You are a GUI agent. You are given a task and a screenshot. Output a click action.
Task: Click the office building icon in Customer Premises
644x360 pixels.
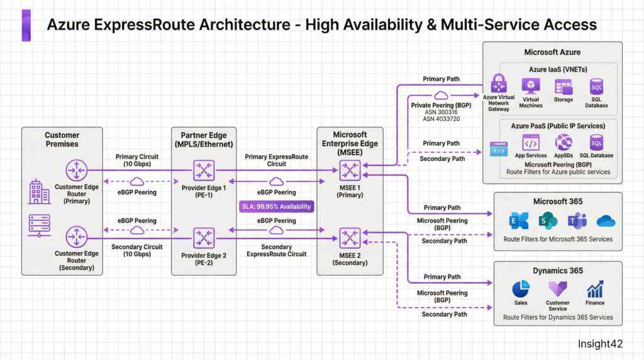pyautogui.click(x=39, y=191)
